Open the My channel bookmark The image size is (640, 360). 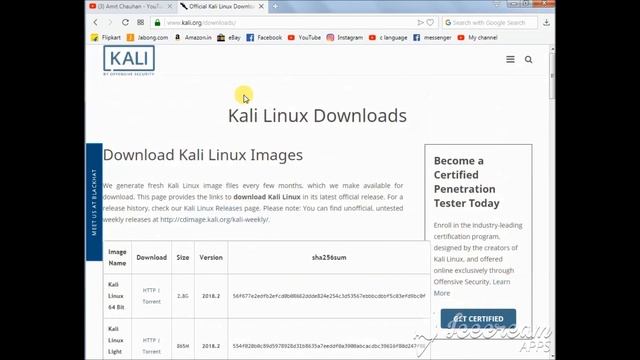[x=478, y=38]
